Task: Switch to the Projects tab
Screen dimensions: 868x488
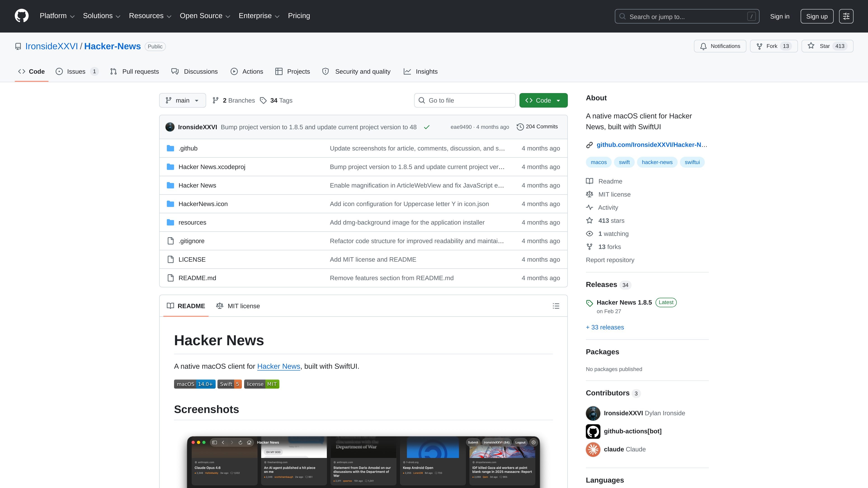Action: (x=292, y=71)
